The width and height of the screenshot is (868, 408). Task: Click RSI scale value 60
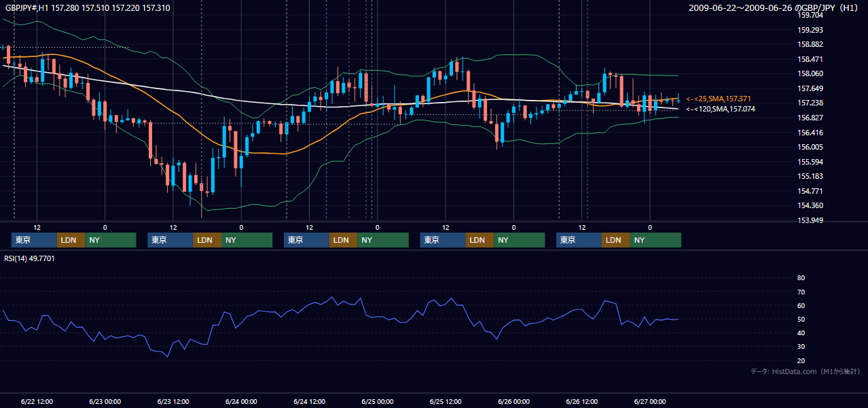[801, 305]
